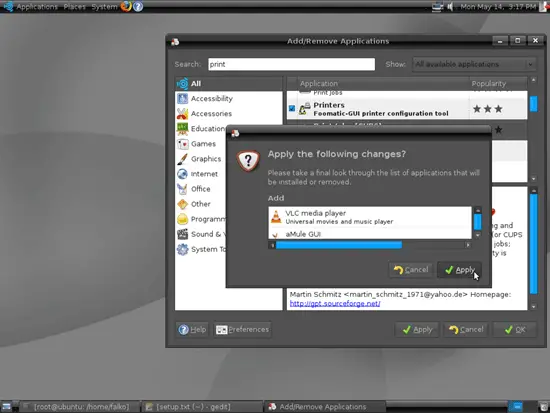Open the Office category icon
This screenshot has width=550, height=413.
pos(182,189)
